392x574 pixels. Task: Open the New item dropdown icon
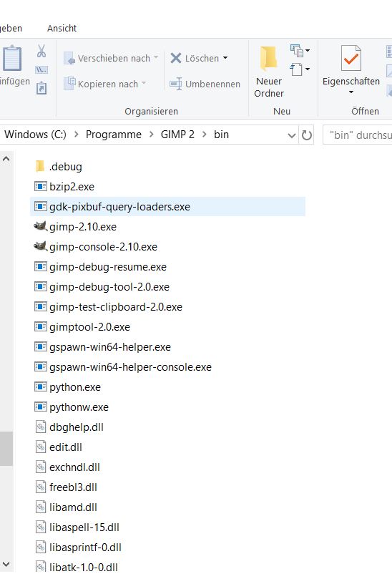[300, 51]
